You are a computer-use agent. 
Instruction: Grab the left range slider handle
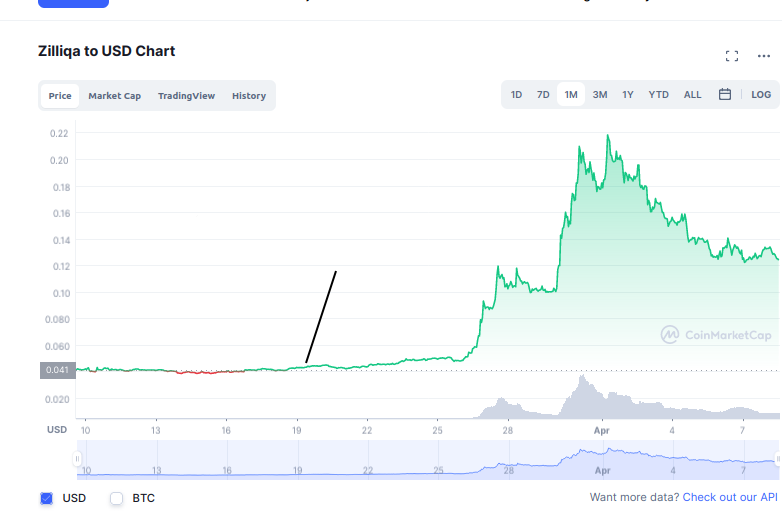point(77,459)
